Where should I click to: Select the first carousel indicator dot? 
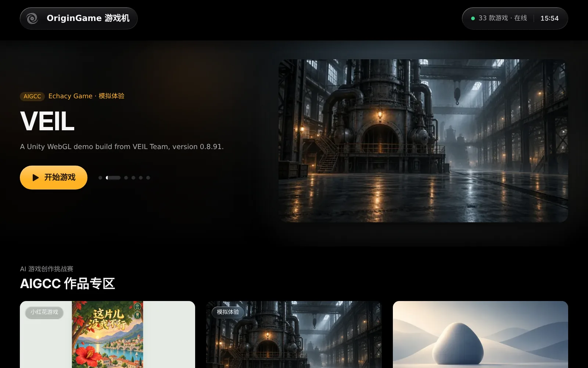100,178
